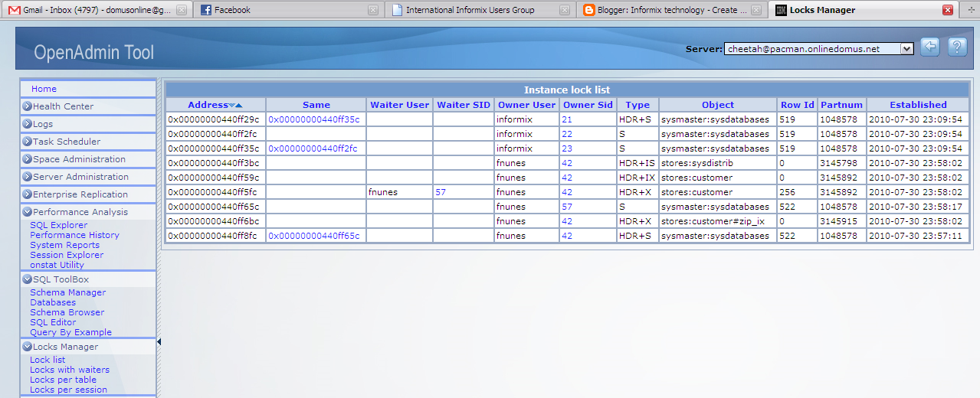Open Locks per table link
Image resolution: width=980 pixels, height=398 pixels.
(x=64, y=380)
